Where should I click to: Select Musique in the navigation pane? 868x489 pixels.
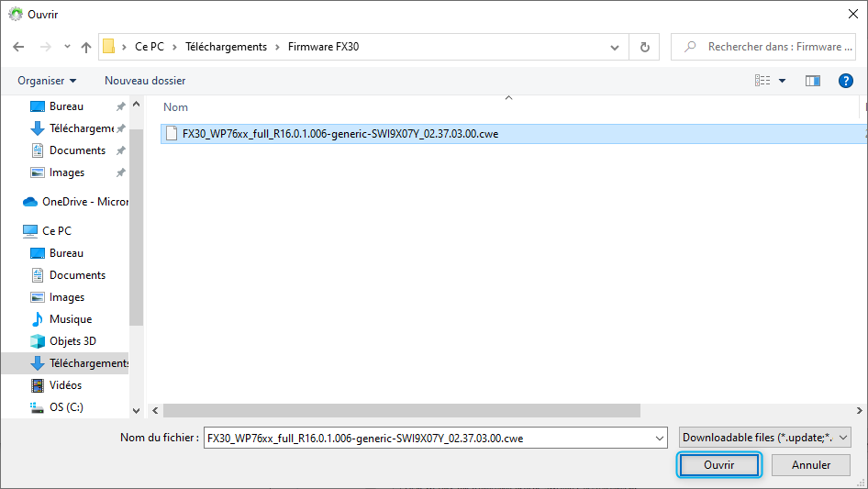coord(70,319)
